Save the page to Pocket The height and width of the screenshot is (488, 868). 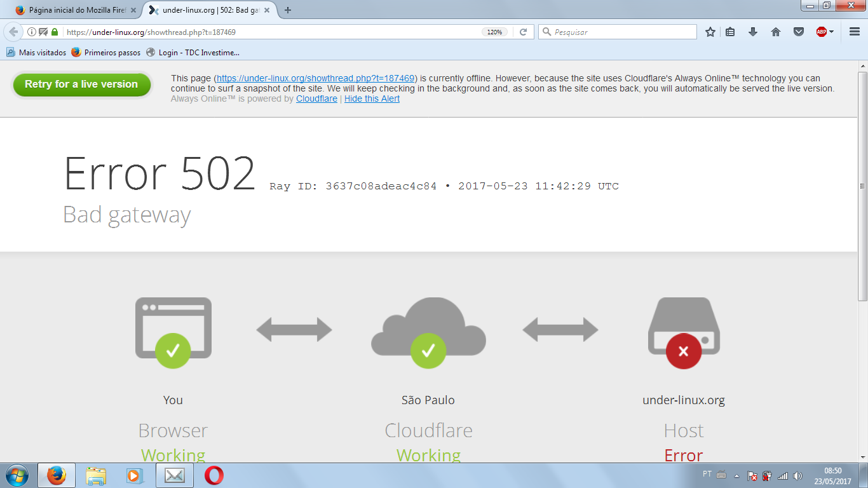pos(799,32)
